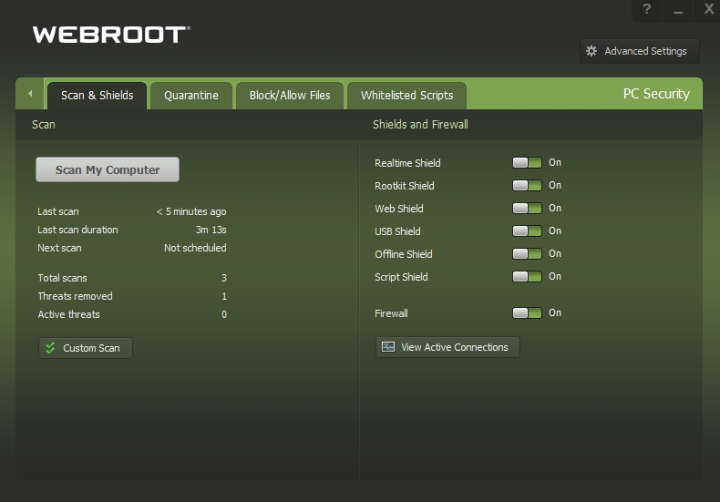Click the '< 5 minutes ago' value
720x502 pixels.
[x=191, y=212]
